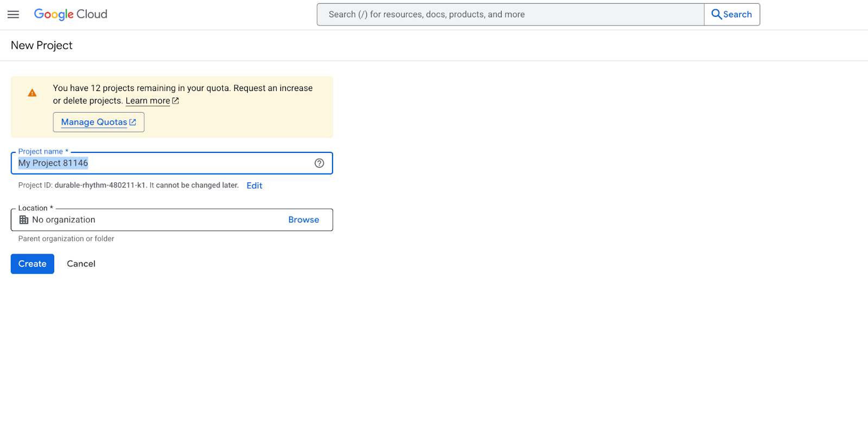Click the blue Create button
The image size is (868, 425).
pos(33,264)
